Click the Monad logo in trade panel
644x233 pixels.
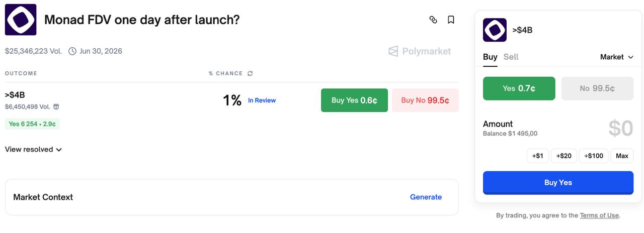(495, 30)
